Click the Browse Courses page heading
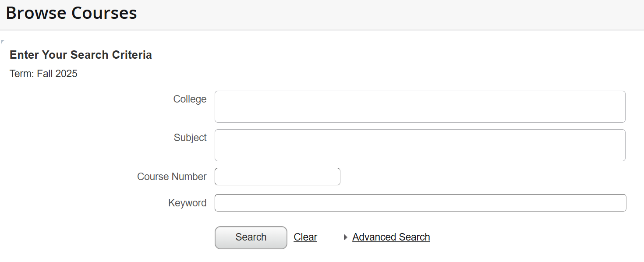The height and width of the screenshot is (262, 644). (x=72, y=13)
